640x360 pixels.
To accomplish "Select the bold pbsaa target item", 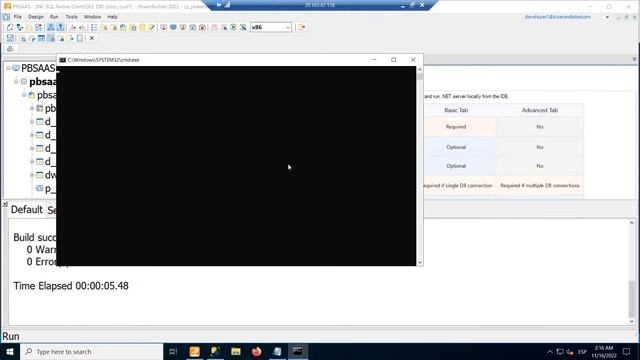I will point(42,82).
